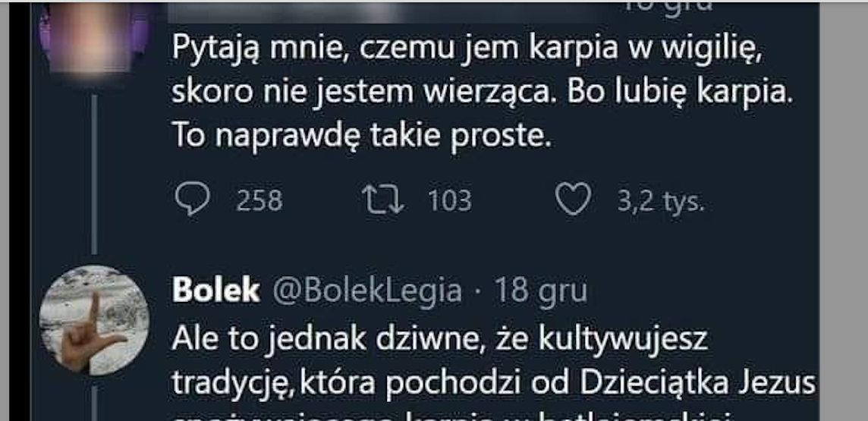
Task: Click the 103 retweets count
Action: 449,201
